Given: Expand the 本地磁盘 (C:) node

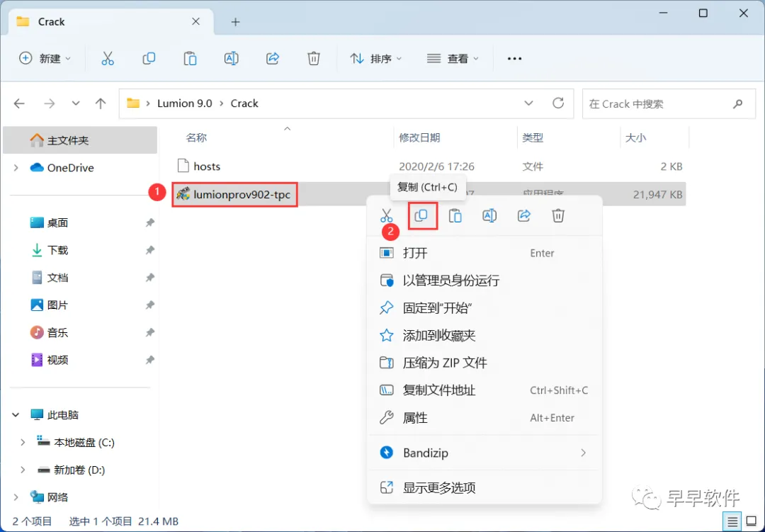Looking at the screenshot, I should point(23,443).
